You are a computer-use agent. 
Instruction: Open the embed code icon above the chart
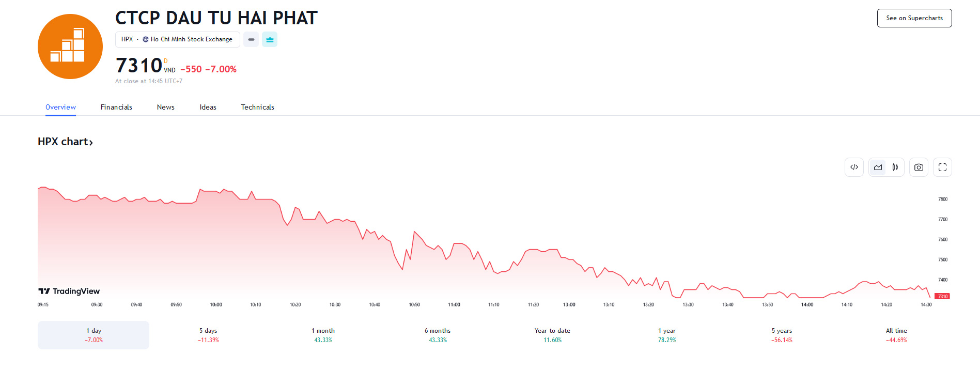click(x=853, y=167)
